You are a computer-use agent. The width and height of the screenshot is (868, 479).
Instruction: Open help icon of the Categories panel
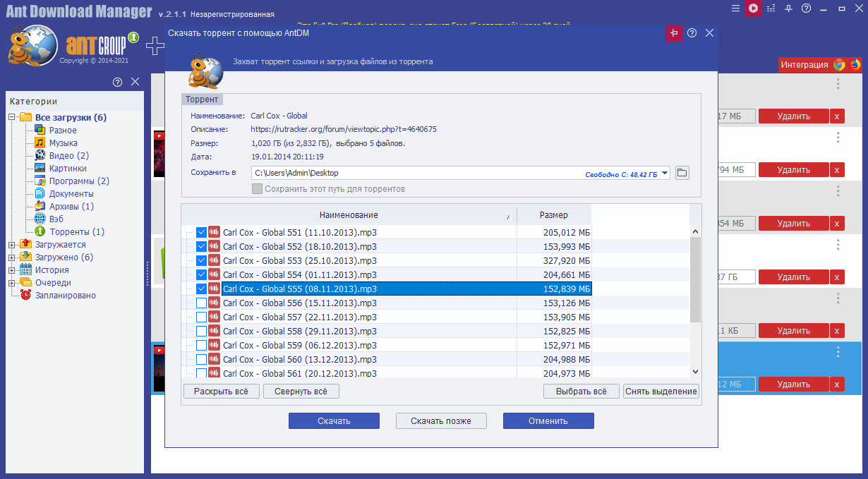coord(118,83)
